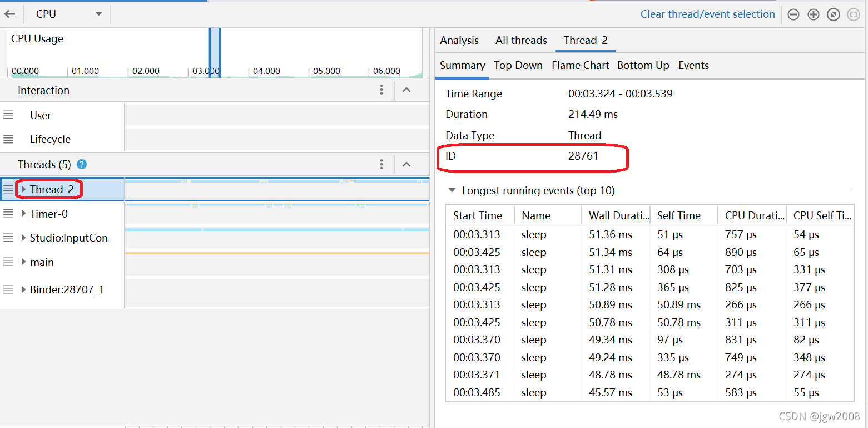The image size is (868, 428).
Task: Click Clear thread/event selection link
Action: pyautogui.click(x=707, y=14)
